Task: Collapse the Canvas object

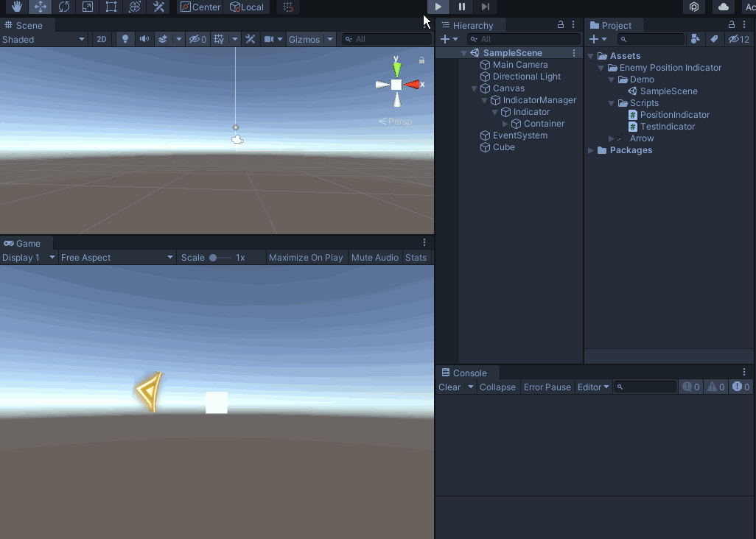Action: coord(474,88)
